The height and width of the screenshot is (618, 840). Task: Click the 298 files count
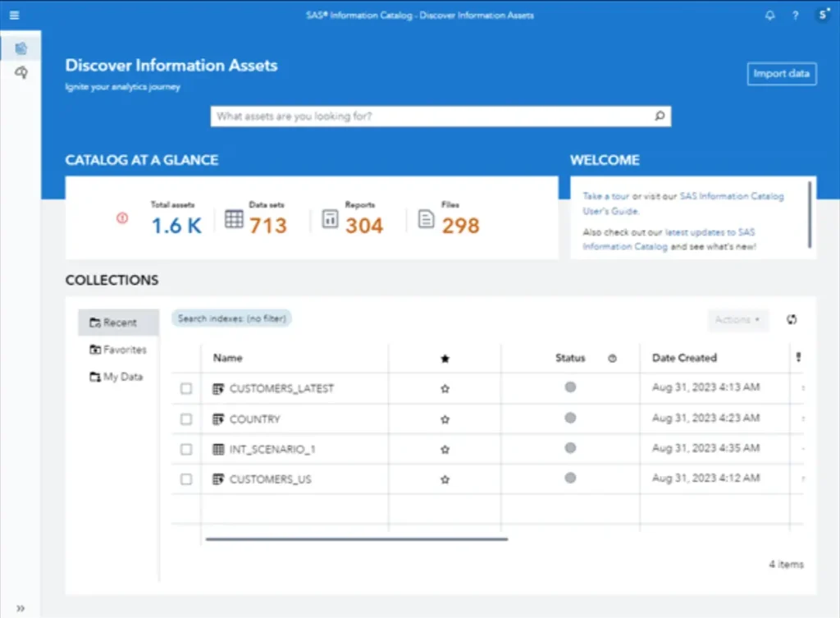click(461, 226)
